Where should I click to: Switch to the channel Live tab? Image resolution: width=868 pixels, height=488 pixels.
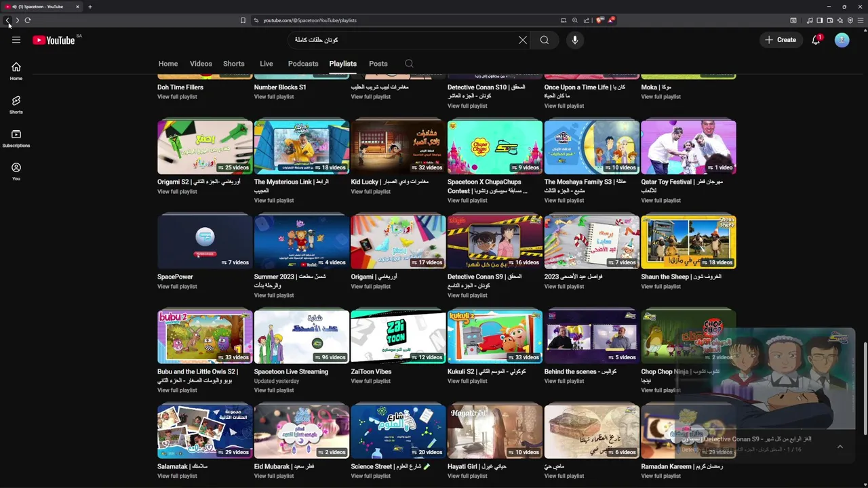coord(267,64)
